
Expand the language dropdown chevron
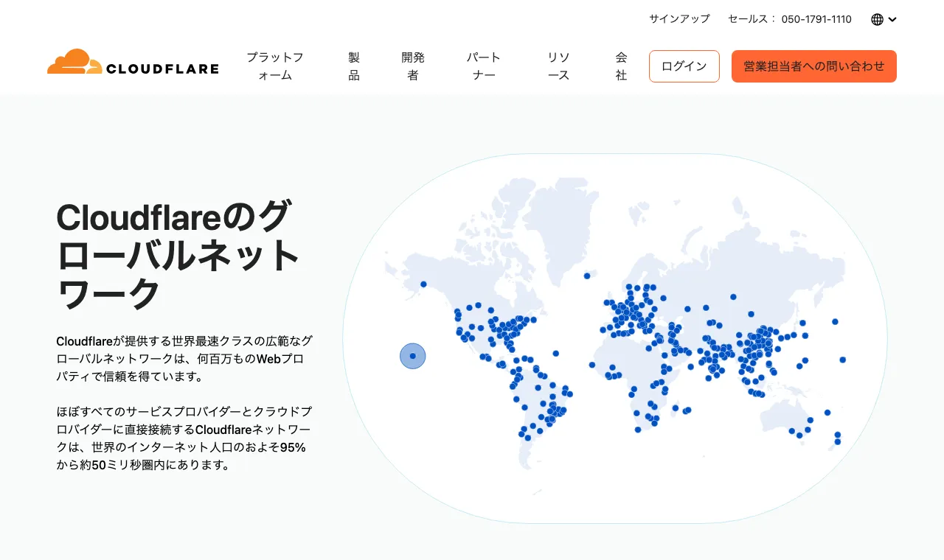point(892,19)
